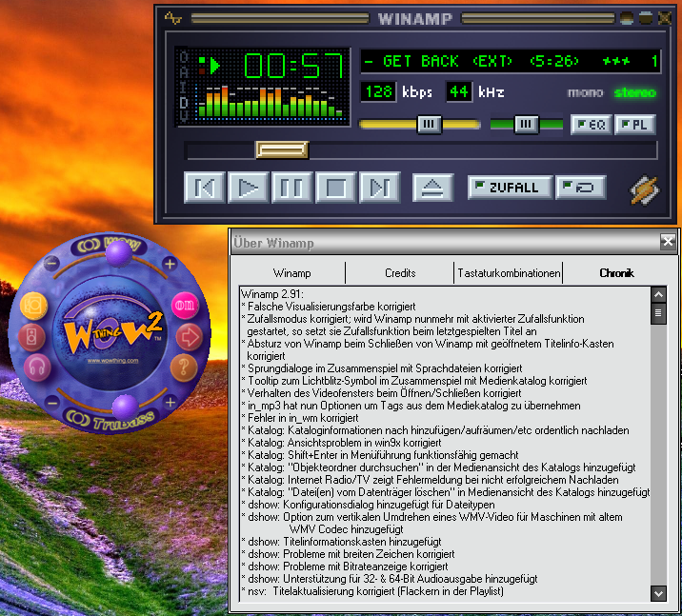The image size is (682, 616).
Task: Click the 128 kbps bitrate readout
Action: [x=378, y=91]
